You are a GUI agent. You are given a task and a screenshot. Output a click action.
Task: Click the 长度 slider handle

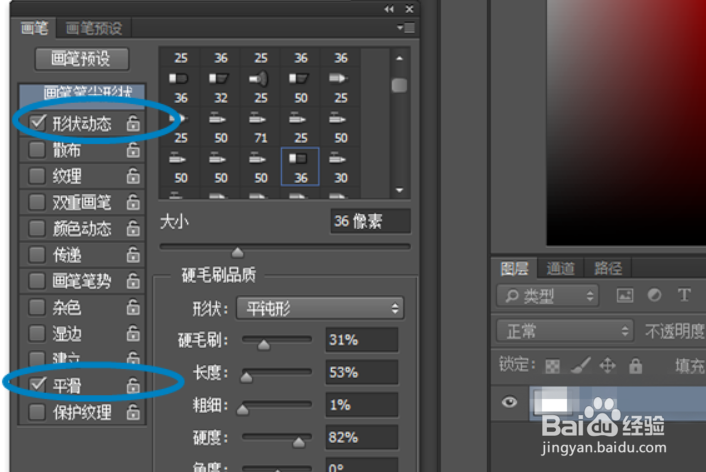pos(246,377)
